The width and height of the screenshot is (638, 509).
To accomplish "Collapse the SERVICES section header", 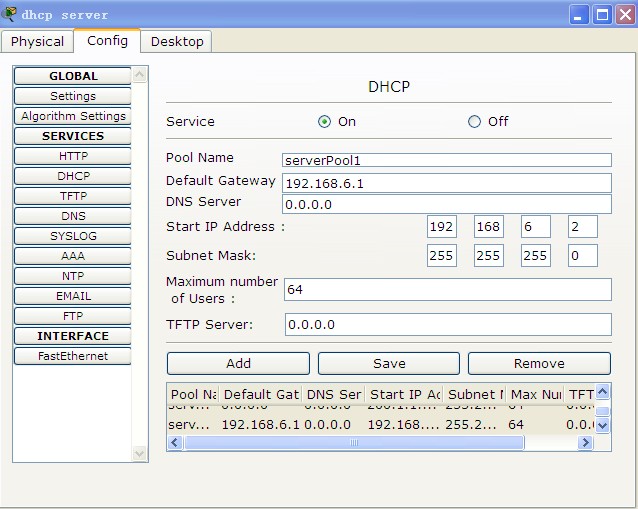I will point(73,136).
